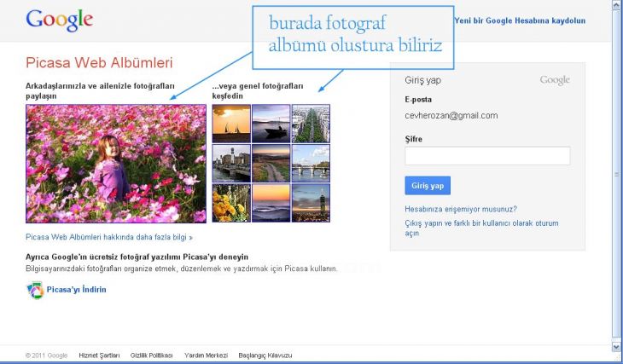The height and width of the screenshot is (364, 623).
Task: Click the cevherozan@gmail.com email text
Action: tap(451, 116)
